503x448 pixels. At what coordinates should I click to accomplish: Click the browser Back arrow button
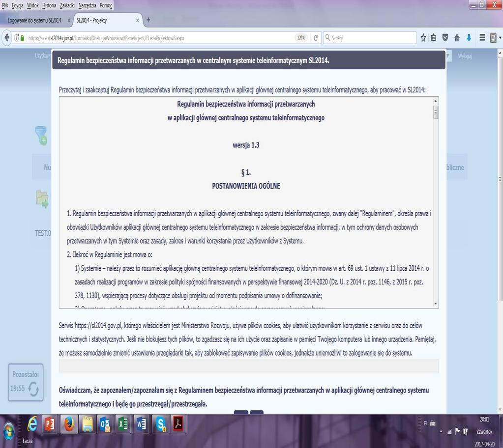[x=7, y=38]
